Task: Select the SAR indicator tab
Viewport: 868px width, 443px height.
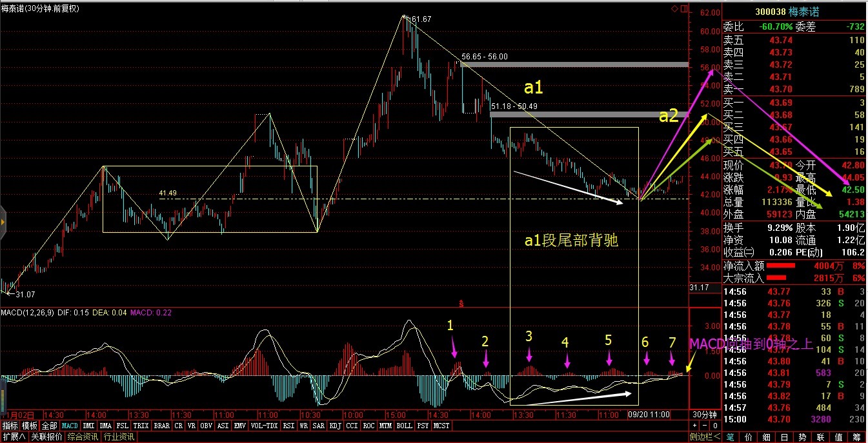Action: click(319, 426)
